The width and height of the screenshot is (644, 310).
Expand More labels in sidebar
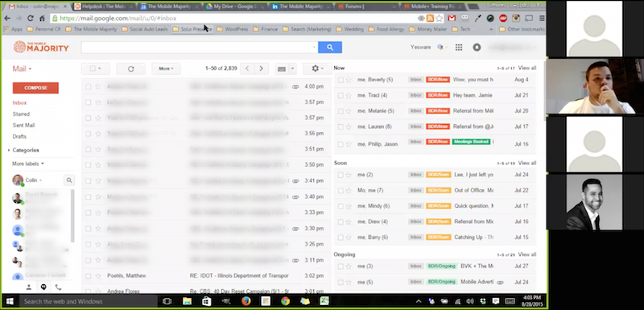click(x=28, y=163)
